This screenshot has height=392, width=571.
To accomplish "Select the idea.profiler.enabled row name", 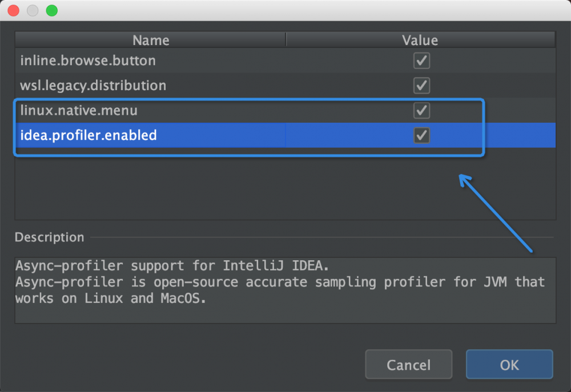I will click(89, 135).
